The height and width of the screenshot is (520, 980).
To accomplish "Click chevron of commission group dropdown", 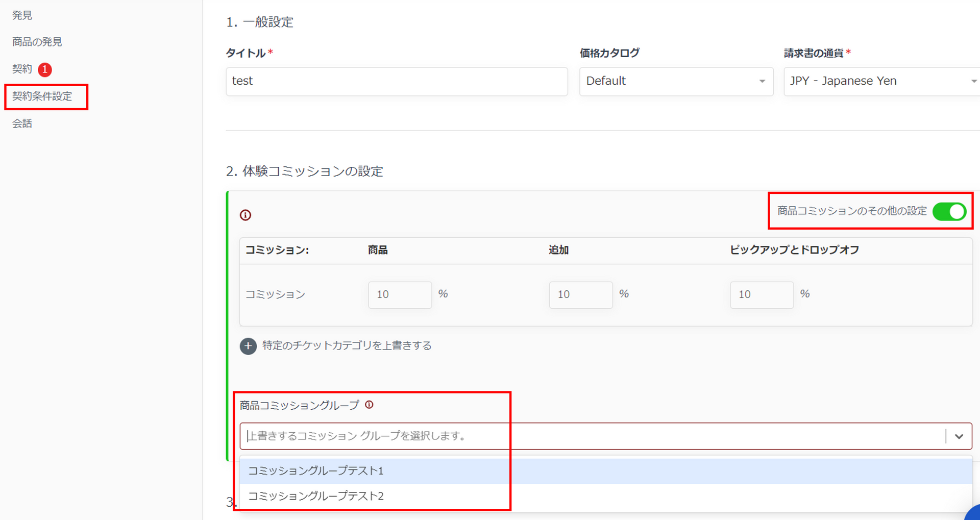I will pos(959,436).
